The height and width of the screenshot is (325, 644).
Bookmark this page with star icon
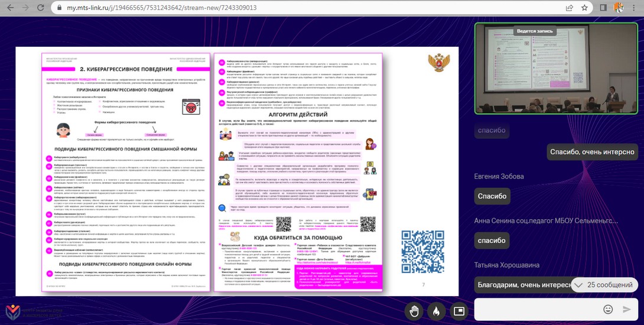click(584, 8)
